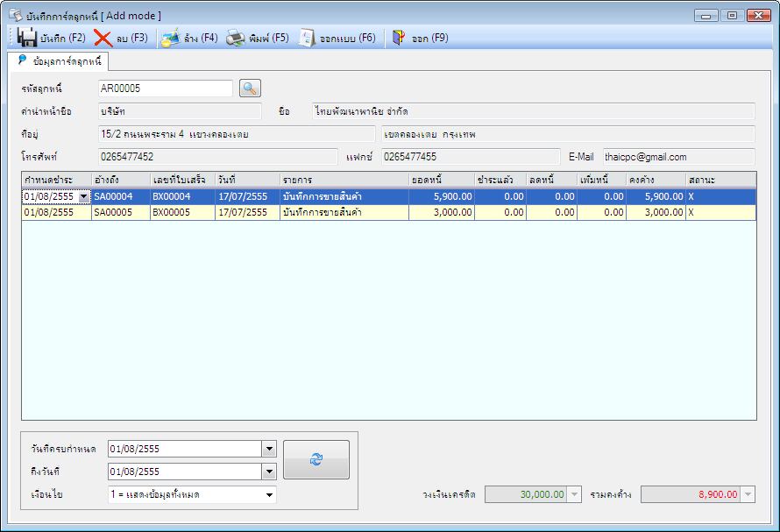Open due-date dropdown in row SA00004
Screen dimensions: 780x532
83,196
